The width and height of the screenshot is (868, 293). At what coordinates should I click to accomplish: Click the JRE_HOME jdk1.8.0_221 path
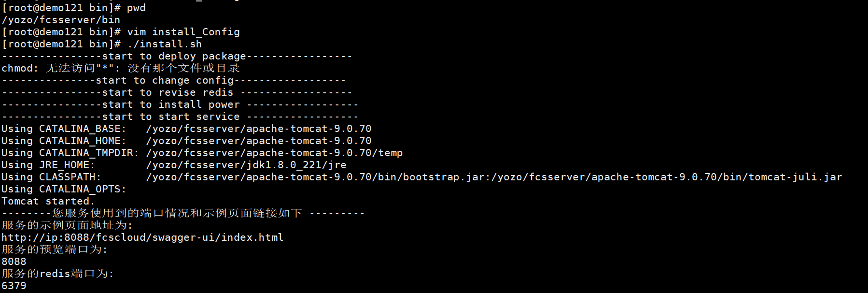point(246,165)
